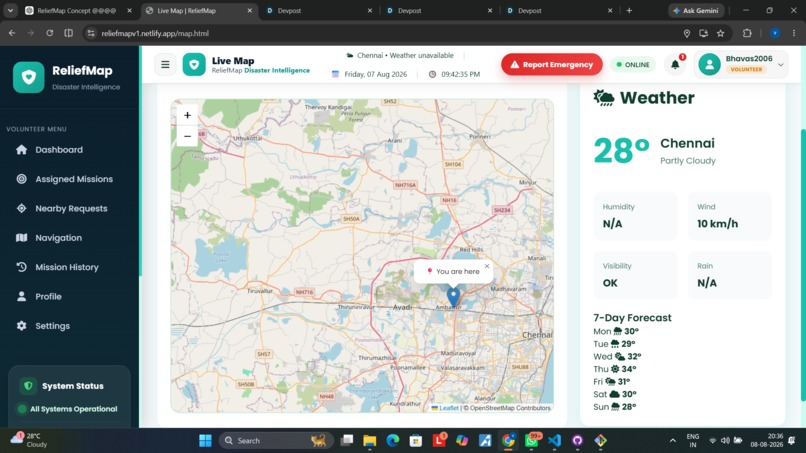806x453 pixels.
Task: Open the Leaflet attribution link
Action: [x=448, y=408]
